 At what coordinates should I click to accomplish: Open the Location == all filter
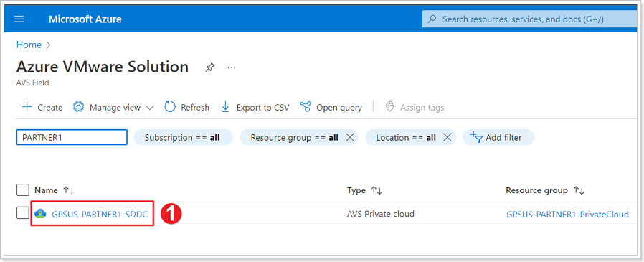click(406, 137)
